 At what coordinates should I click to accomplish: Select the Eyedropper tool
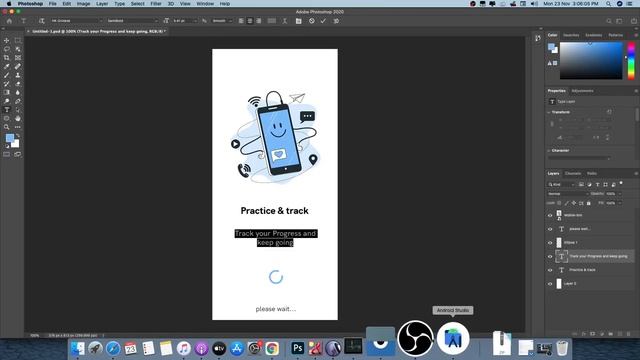tap(7, 67)
